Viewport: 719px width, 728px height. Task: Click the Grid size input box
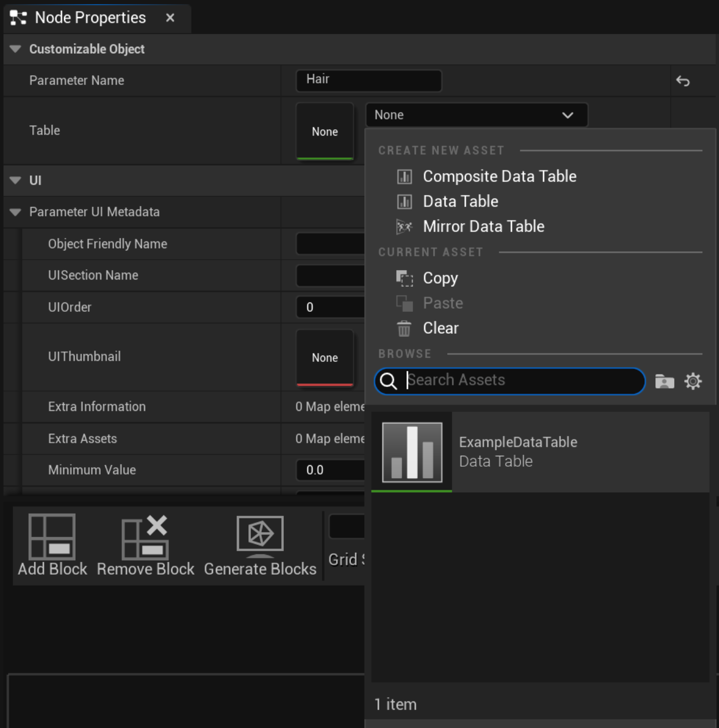pyautogui.click(x=347, y=527)
